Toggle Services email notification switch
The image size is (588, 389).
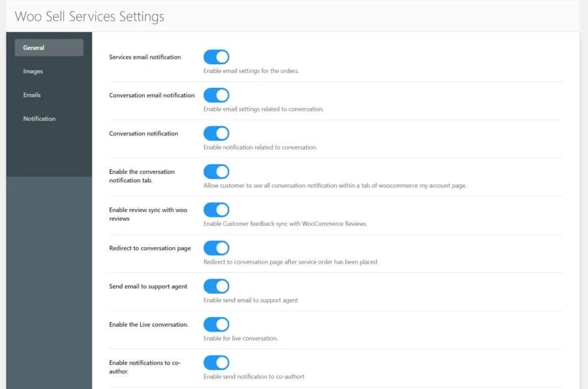pos(216,57)
